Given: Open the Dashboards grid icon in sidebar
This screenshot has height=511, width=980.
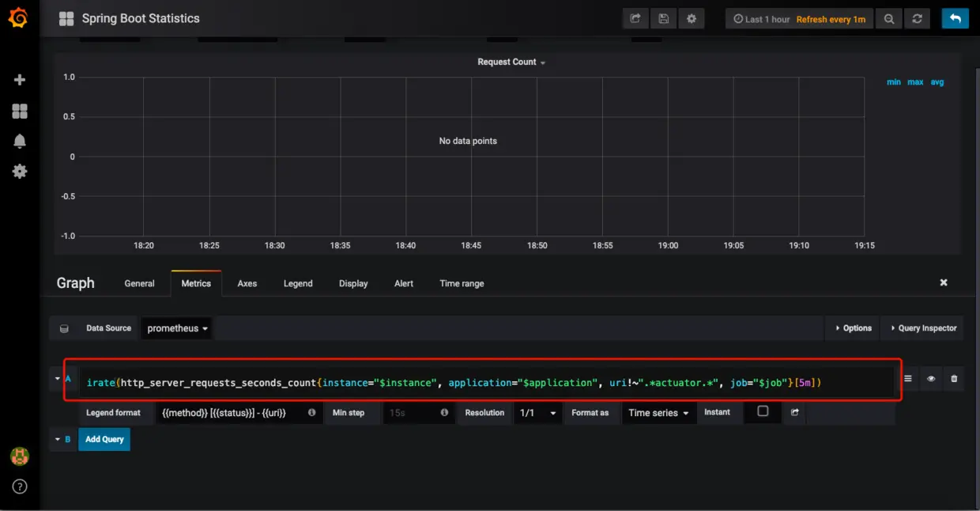Looking at the screenshot, I should coord(20,111).
